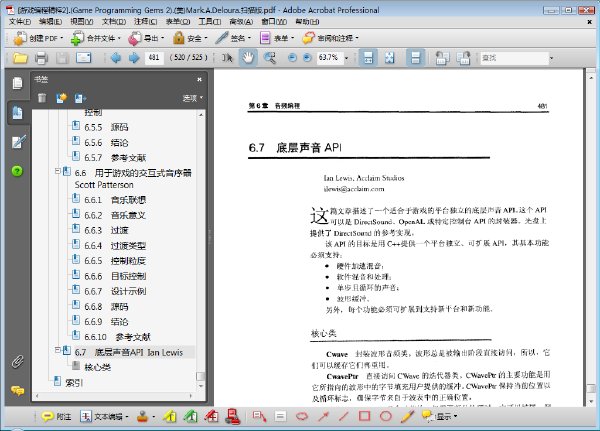
Task: Open the Pages panel in sidebar
Action: pyautogui.click(x=17, y=83)
